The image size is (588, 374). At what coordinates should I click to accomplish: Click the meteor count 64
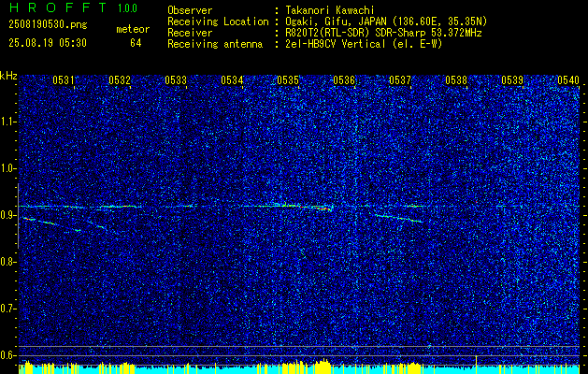click(x=136, y=43)
